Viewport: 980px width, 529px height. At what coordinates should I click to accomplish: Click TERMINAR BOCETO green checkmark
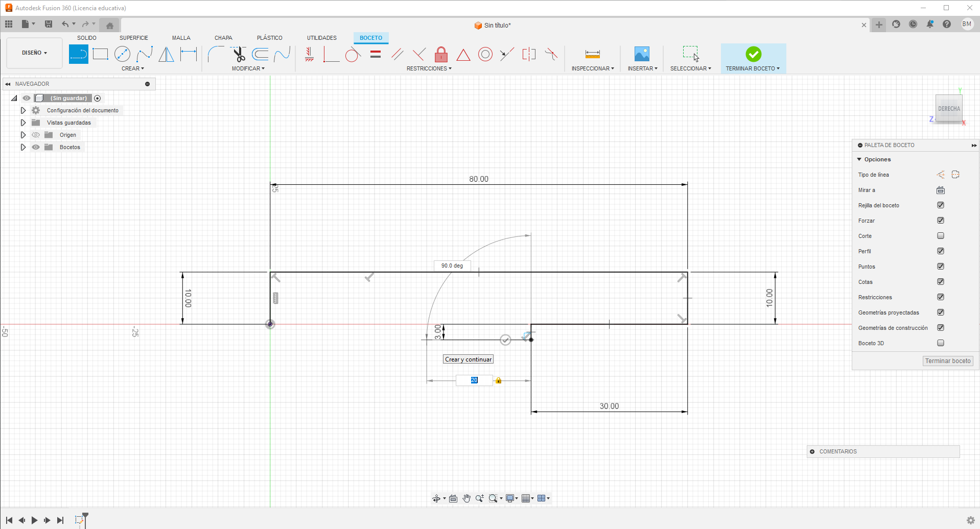[x=753, y=54]
